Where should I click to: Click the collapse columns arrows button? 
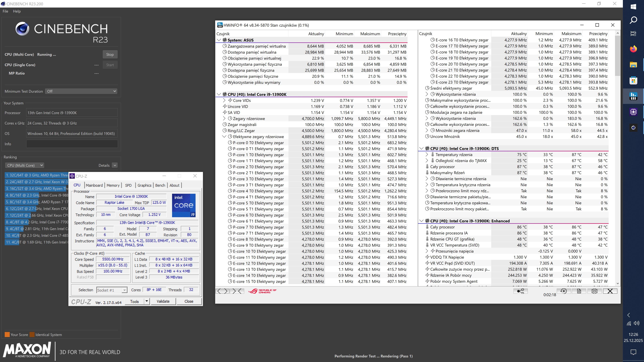coord(237,291)
